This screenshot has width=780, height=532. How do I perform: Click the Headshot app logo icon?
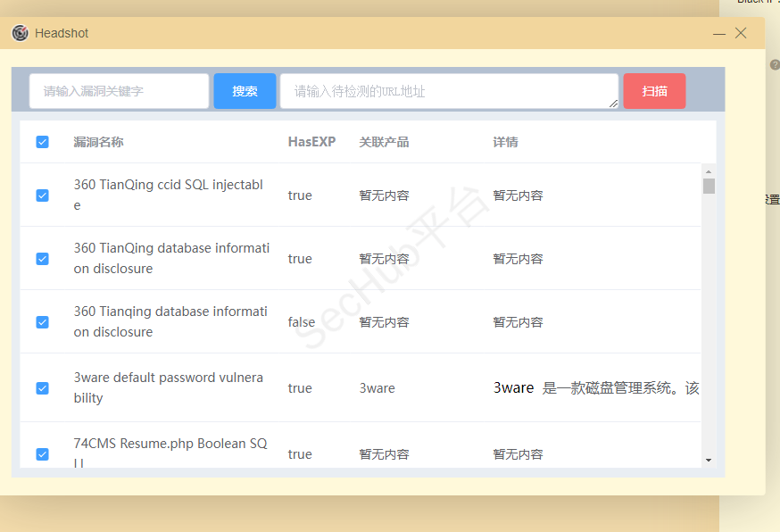click(20, 33)
